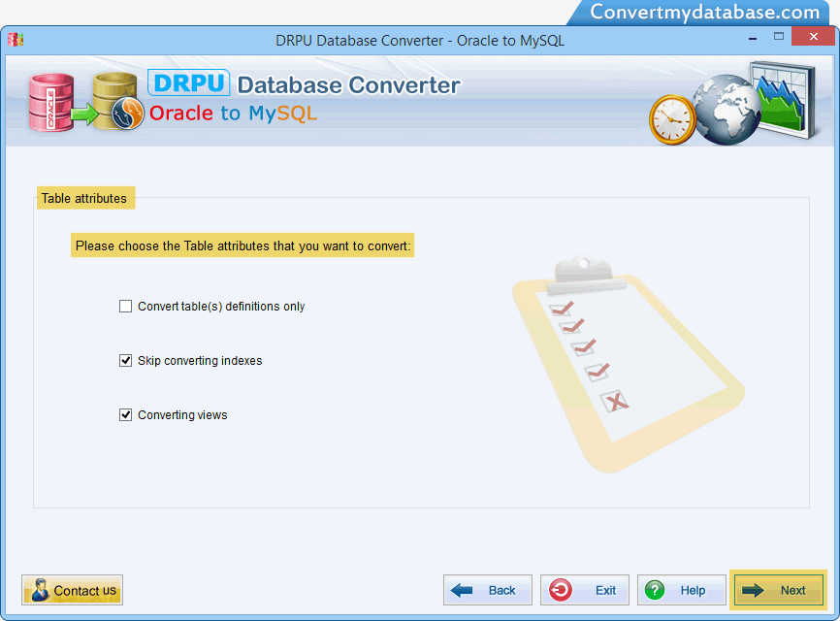
Task: Click the 'Converting views' label text
Action: tap(182, 414)
